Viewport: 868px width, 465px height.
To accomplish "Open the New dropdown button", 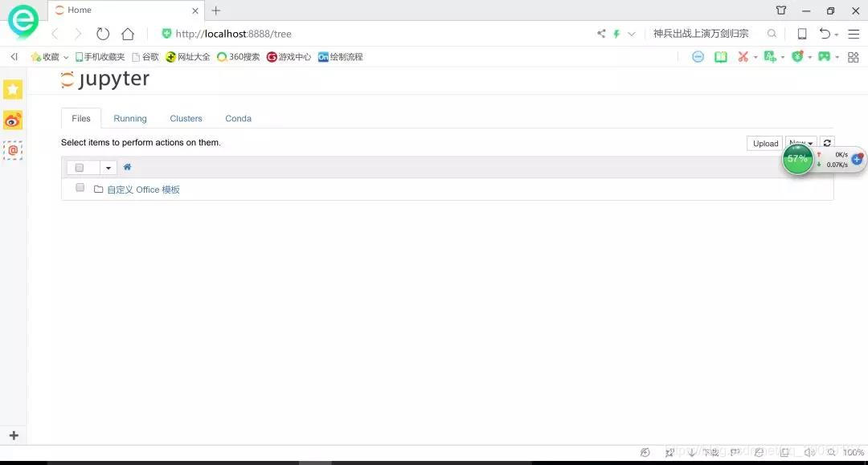I will (x=801, y=143).
